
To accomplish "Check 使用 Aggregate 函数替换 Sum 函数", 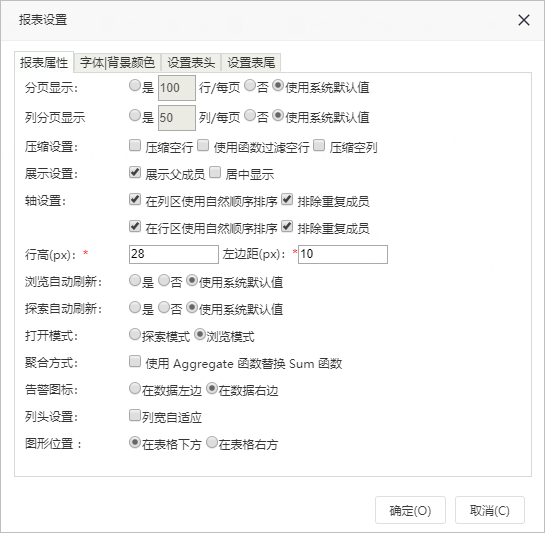I will coord(135,362).
